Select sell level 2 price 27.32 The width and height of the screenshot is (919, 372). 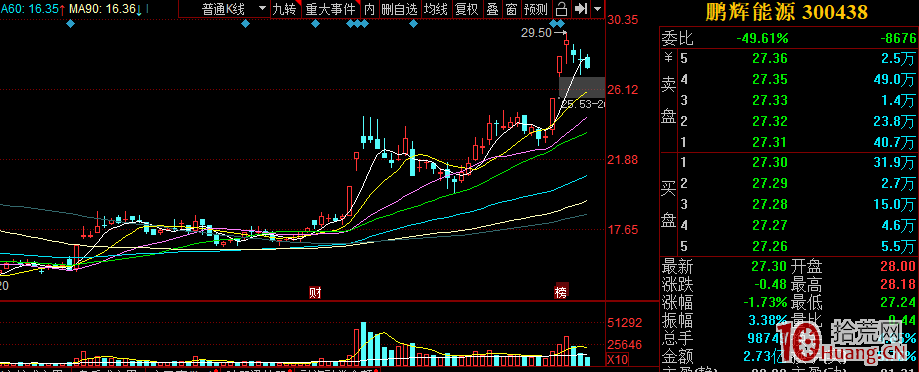770,122
